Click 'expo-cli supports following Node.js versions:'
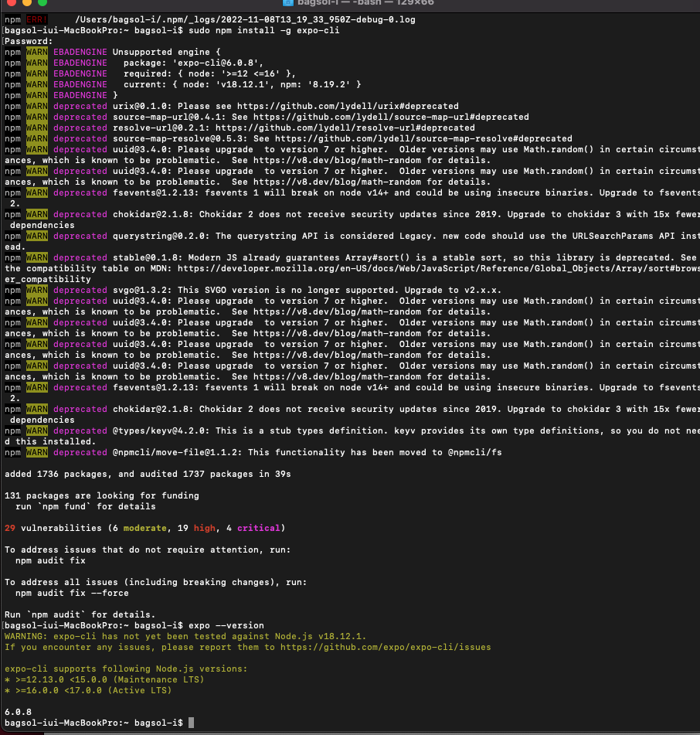Screen dimensions: 700x735 126,669
